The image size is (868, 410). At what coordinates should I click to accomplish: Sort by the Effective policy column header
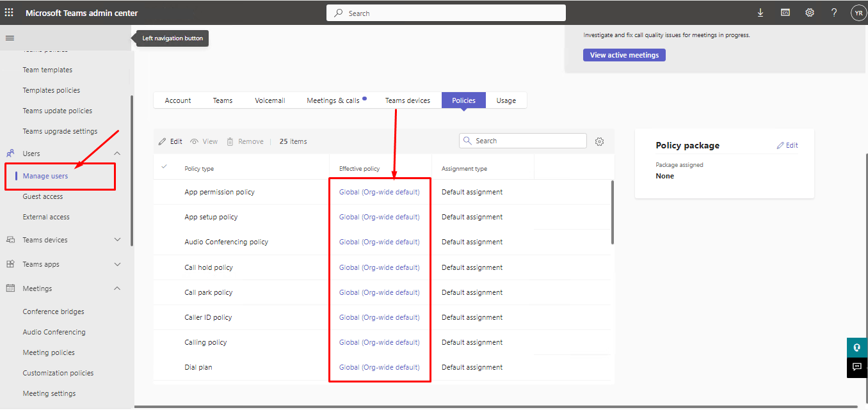pyautogui.click(x=359, y=169)
